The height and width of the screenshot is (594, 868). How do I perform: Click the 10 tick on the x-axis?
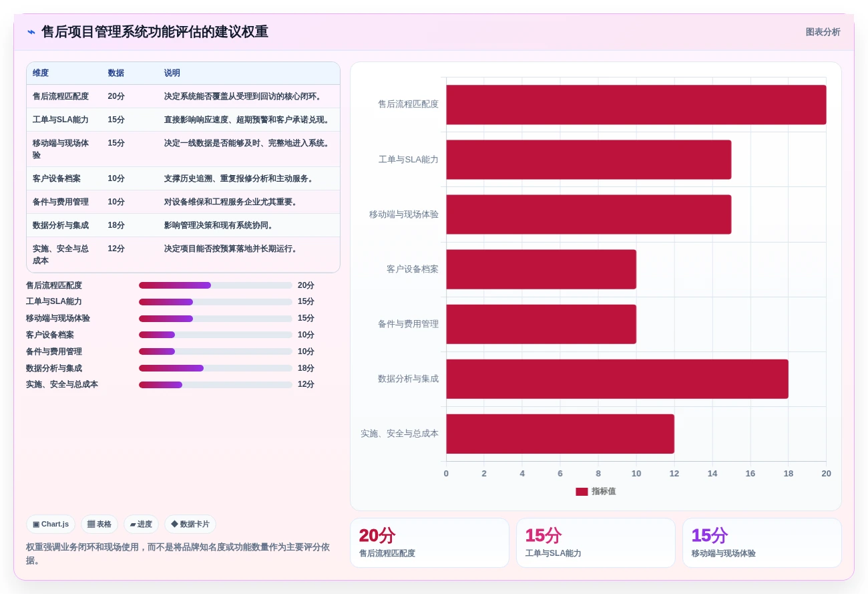coord(636,474)
